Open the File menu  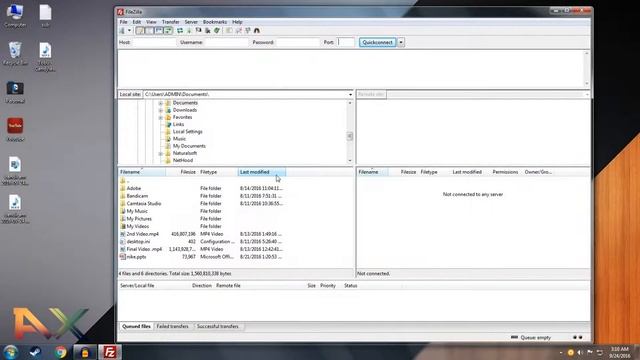(x=123, y=22)
